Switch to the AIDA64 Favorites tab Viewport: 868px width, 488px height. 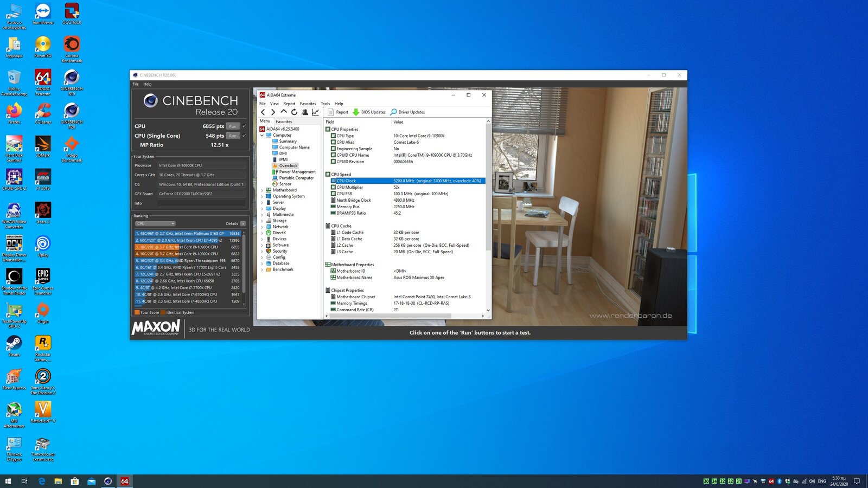click(x=284, y=121)
